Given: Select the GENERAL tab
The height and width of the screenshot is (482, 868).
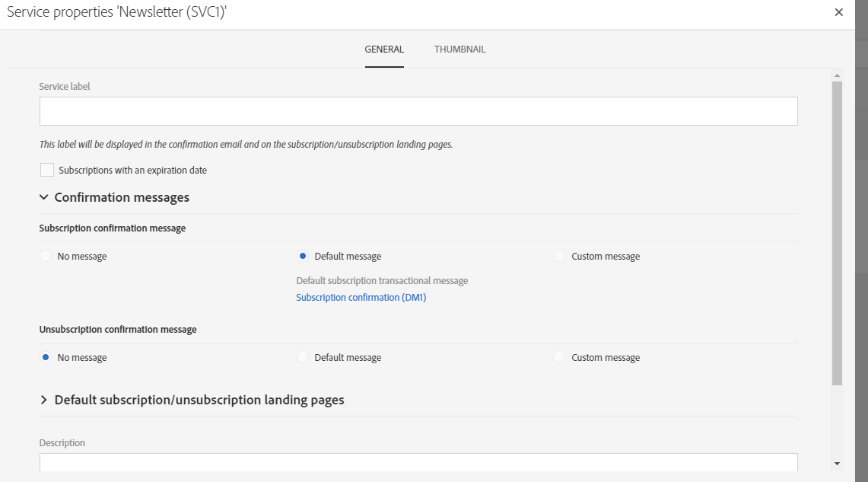Looking at the screenshot, I should (x=384, y=49).
